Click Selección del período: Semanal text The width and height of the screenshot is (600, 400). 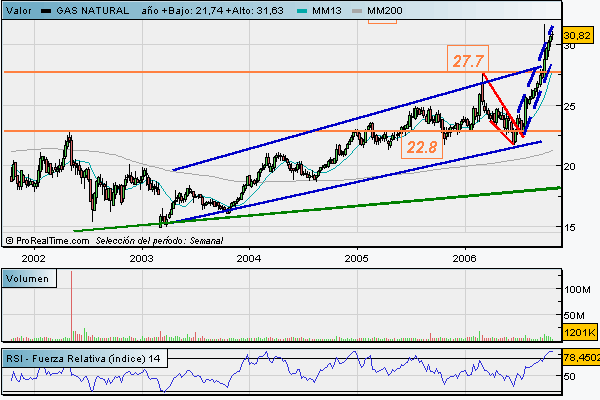pos(159,241)
